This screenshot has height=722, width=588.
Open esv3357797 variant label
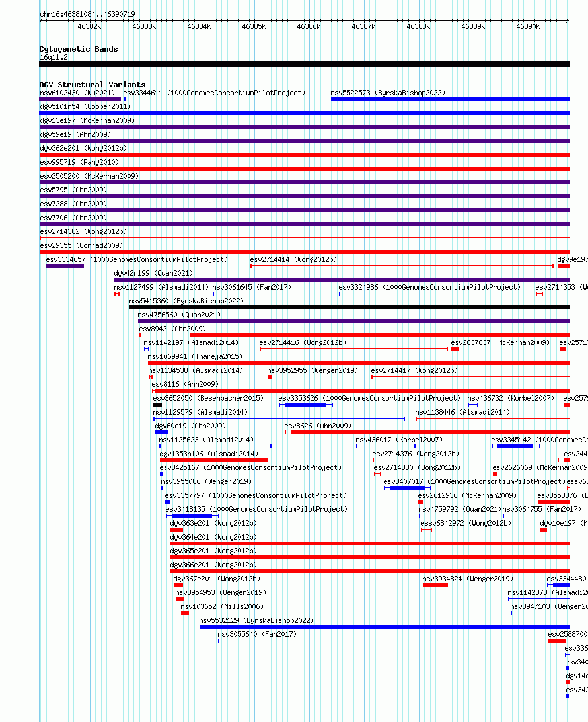coord(256,495)
